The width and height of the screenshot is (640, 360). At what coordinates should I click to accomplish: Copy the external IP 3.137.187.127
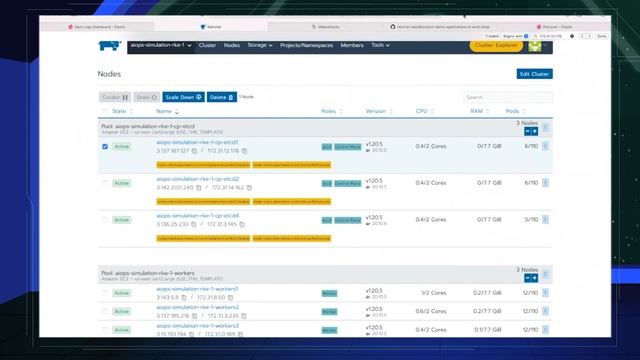click(x=194, y=151)
